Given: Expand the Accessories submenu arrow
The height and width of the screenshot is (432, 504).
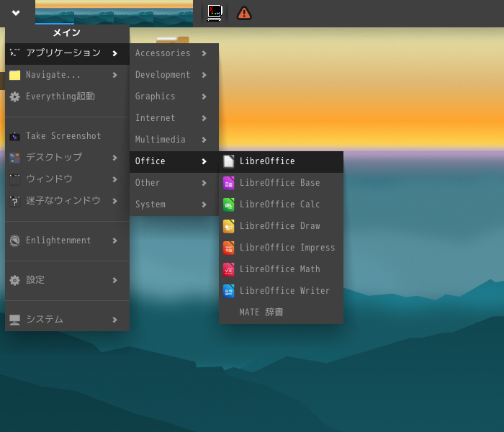Looking at the screenshot, I should tap(204, 53).
